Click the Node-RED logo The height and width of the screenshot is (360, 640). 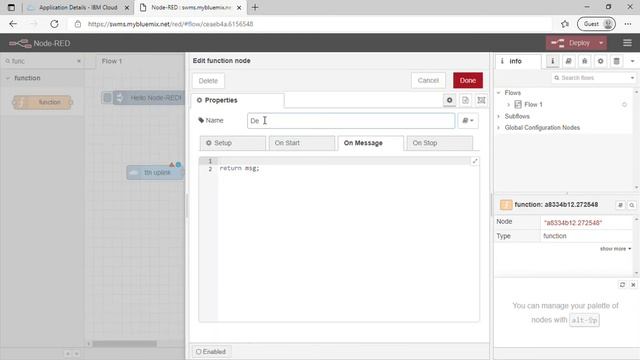40,43
